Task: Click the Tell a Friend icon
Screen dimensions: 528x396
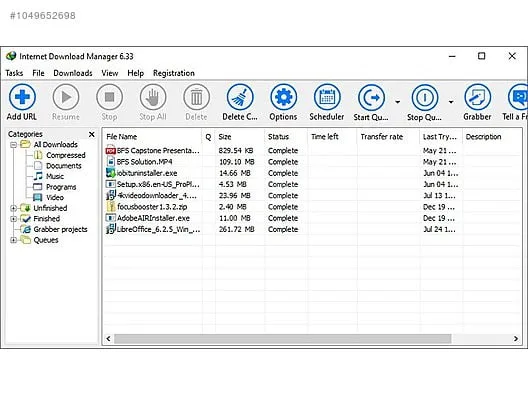Action: [518, 97]
